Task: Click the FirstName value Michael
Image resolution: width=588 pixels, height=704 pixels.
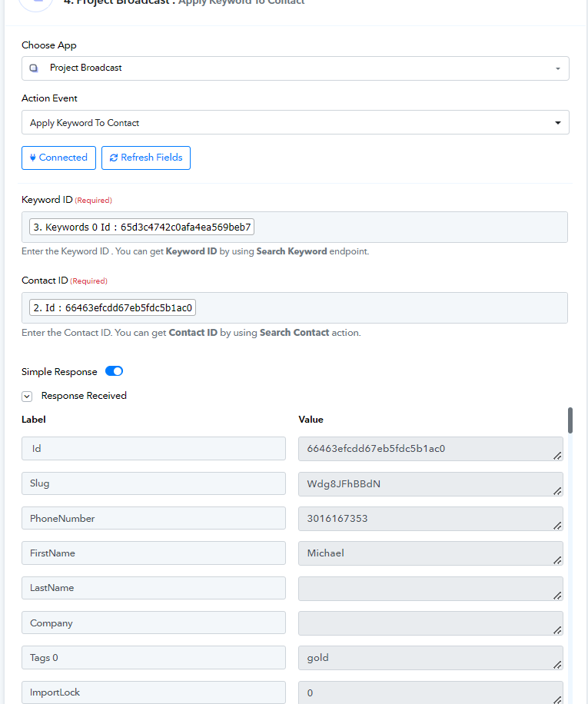Action: [x=430, y=553]
